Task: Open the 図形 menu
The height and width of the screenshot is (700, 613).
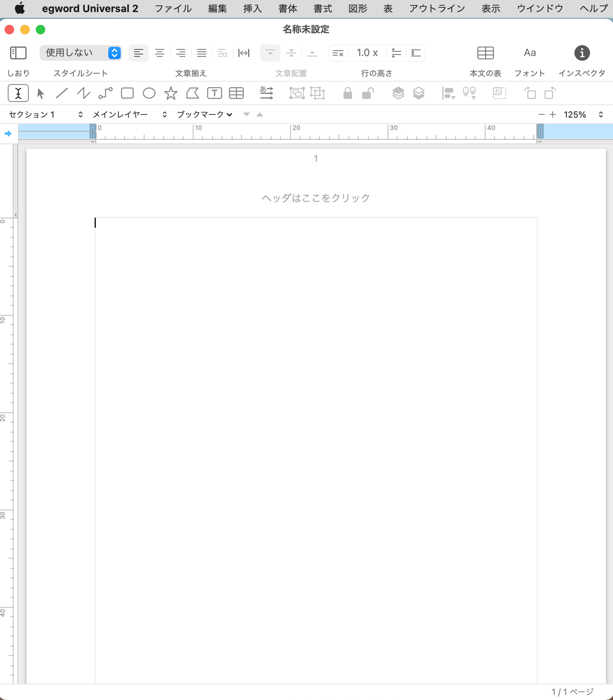Action: tap(358, 9)
